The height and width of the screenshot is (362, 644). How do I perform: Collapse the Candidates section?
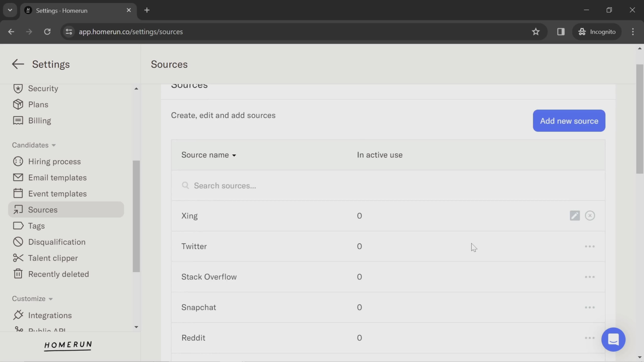34,145
